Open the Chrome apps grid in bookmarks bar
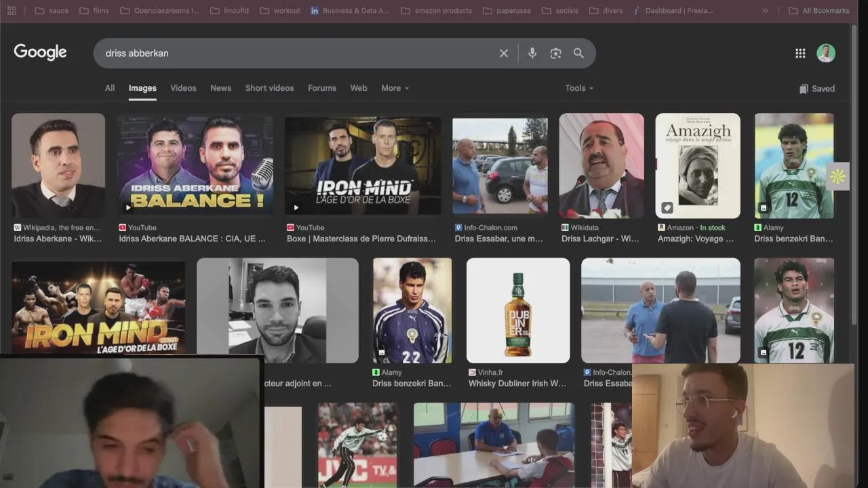868x488 pixels. coord(12,11)
